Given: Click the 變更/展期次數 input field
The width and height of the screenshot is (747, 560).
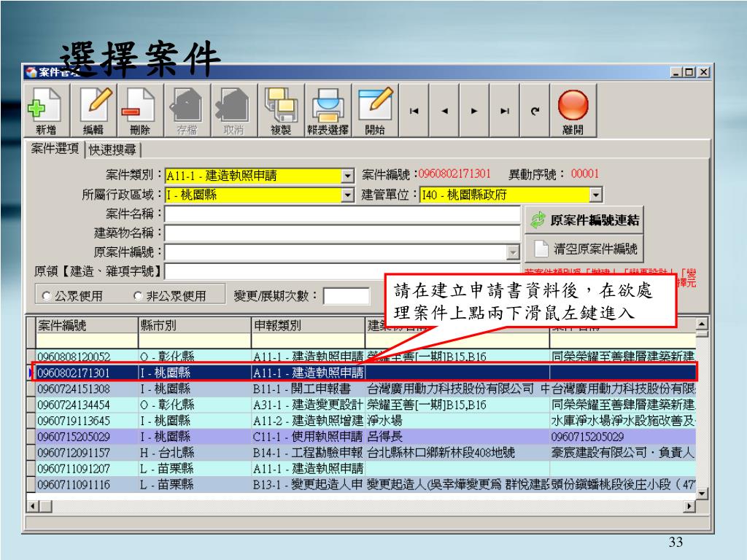Looking at the screenshot, I should [x=347, y=296].
